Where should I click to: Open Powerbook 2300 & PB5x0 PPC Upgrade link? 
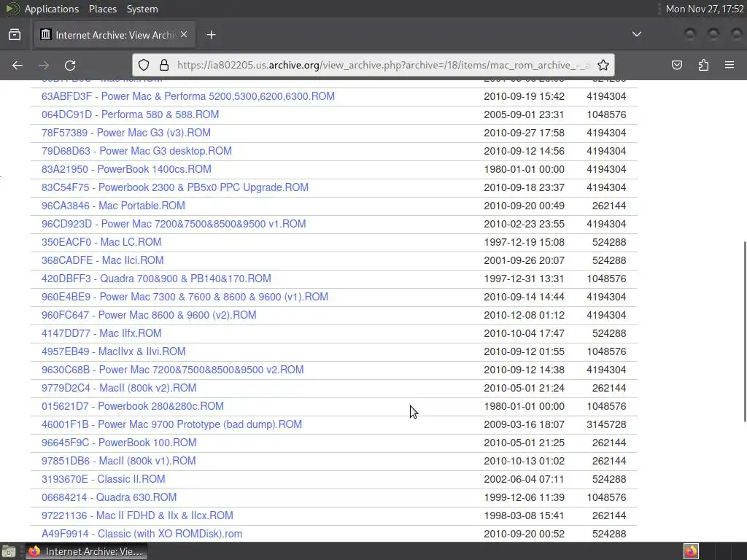[x=175, y=187]
